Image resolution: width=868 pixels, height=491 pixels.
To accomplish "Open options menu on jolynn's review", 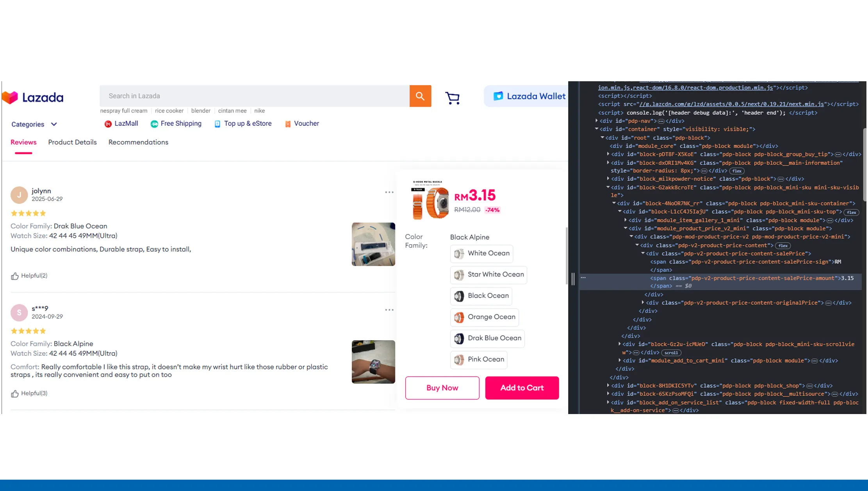I will [x=389, y=192].
